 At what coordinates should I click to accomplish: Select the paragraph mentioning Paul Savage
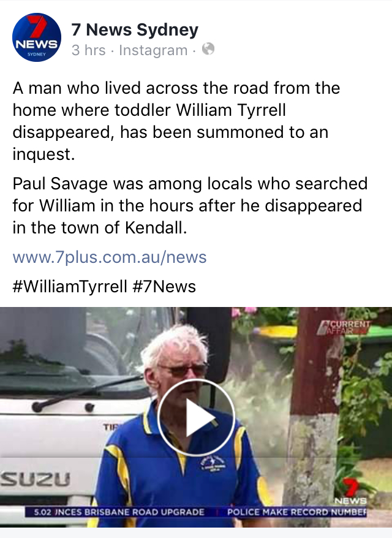(190, 205)
